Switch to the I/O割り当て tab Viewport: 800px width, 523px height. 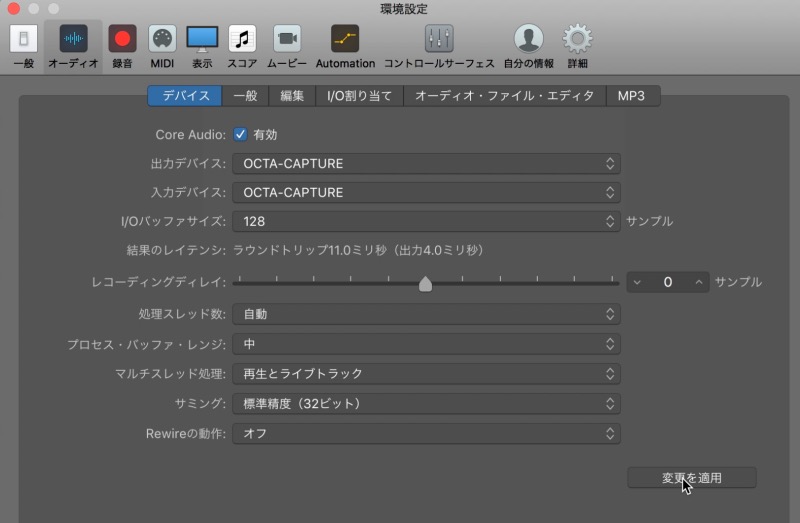click(x=359, y=96)
